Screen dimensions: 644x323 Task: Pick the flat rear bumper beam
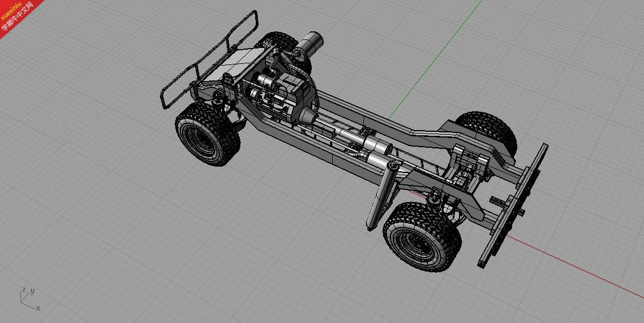click(x=512, y=205)
